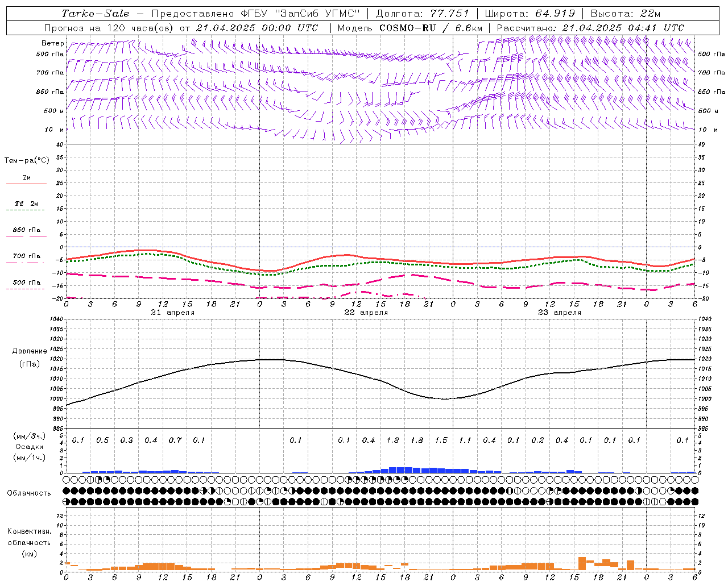Screen dimensions: 728x582
Task: Click the 1.5 precipitation value
Action: click(x=441, y=440)
